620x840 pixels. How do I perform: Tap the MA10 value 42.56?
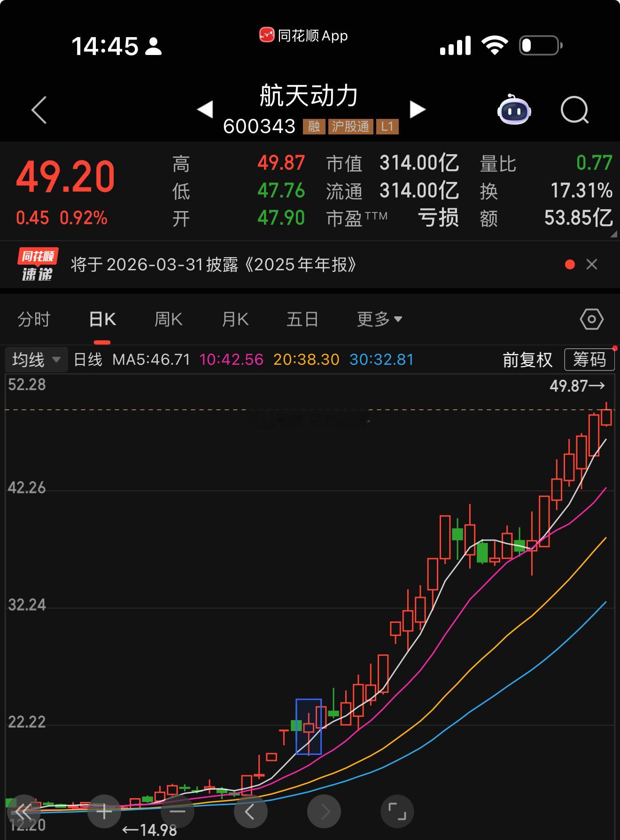pyautogui.click(x=232, y=360)
